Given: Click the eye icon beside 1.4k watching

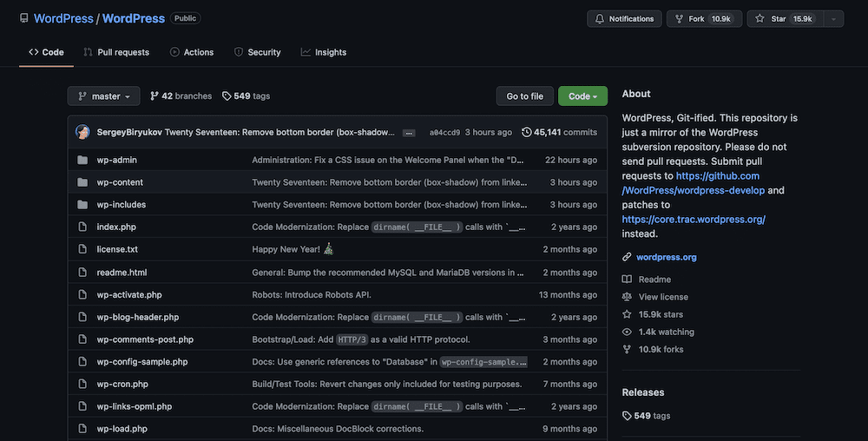Looking at the screenshot, I should click(627, 332).
